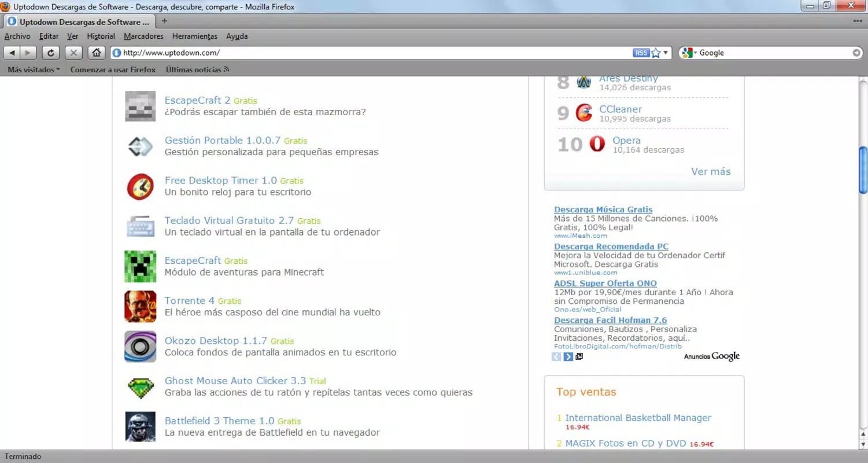Open the Ver más link
Image resolution: width=868 pixels, height=463 pixels.
click(711, 171)
